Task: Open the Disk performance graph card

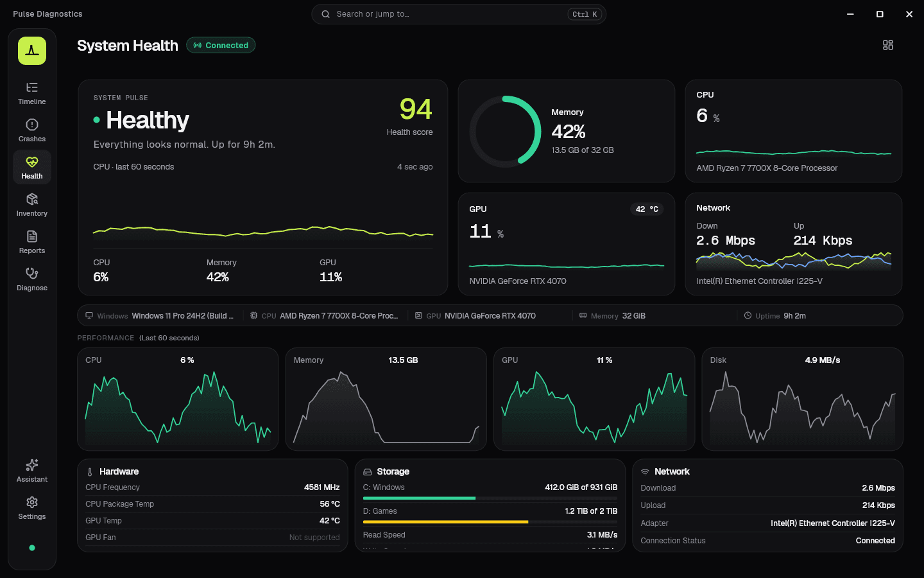Action: (x=802, y=399)
